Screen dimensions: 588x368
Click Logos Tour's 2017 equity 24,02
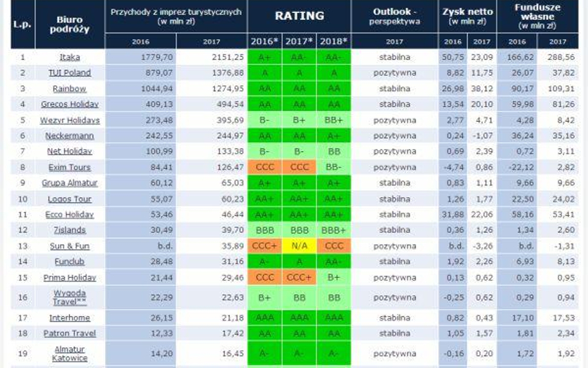(x=563, y=199)
